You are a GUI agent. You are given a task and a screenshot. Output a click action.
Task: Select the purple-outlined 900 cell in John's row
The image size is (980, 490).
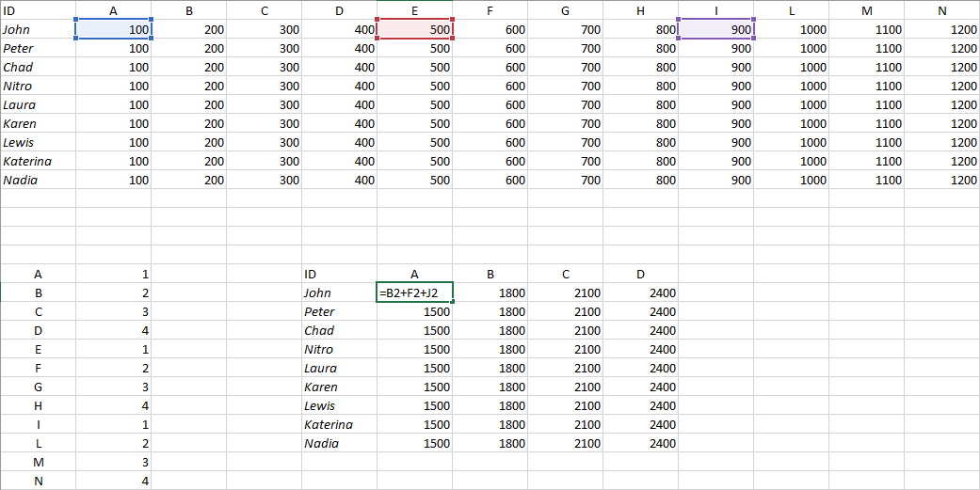tap(715, 29)
